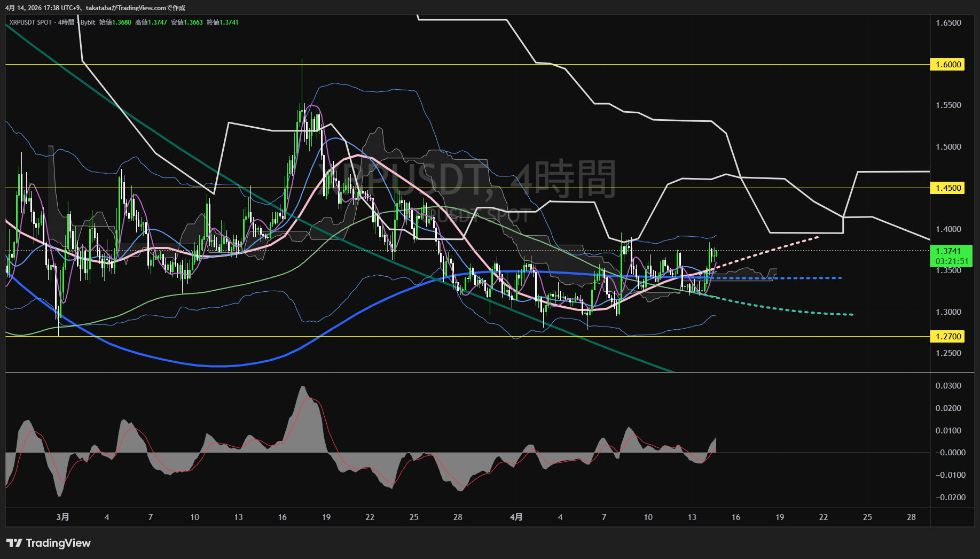Click the candle countdown timer 03:21:51

coord(951,261)
